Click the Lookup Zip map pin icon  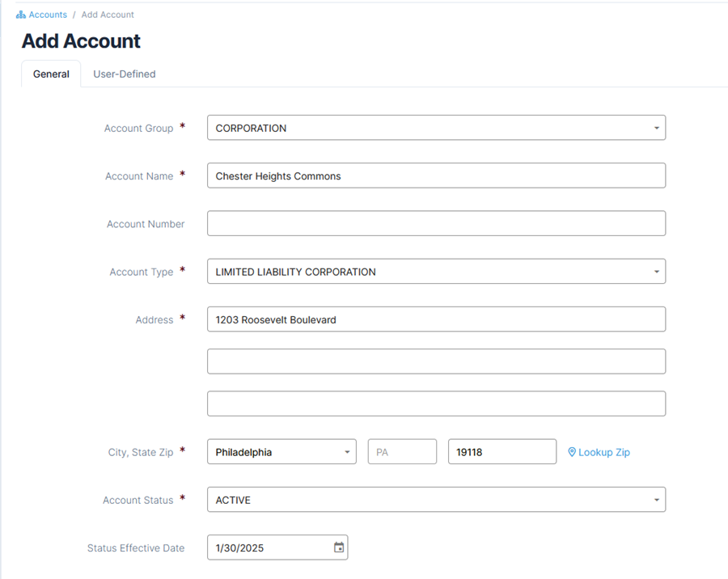[572, 452]
